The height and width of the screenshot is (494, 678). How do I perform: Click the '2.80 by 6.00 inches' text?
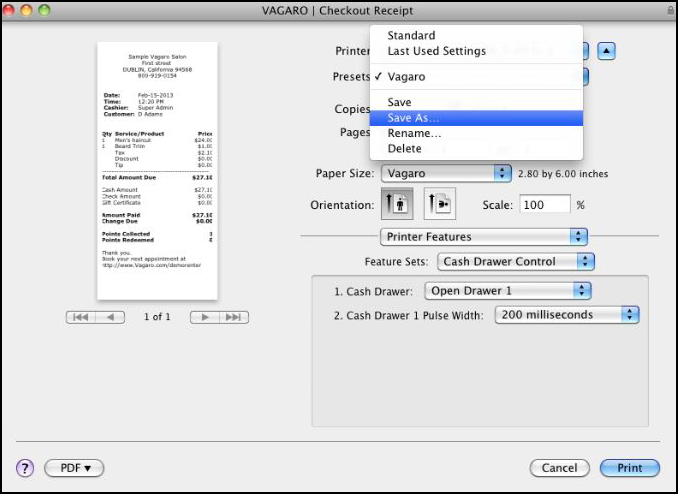coord(563,174)
